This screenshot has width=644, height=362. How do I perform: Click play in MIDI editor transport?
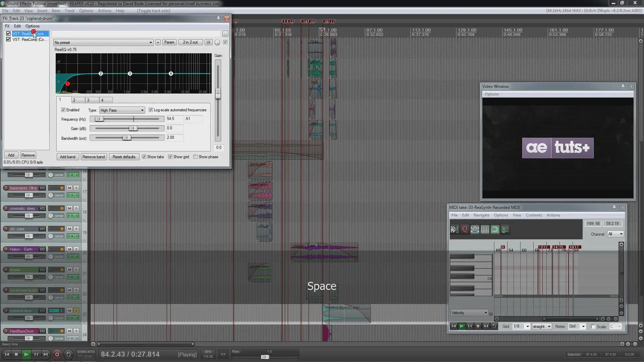tap(462, 326)
